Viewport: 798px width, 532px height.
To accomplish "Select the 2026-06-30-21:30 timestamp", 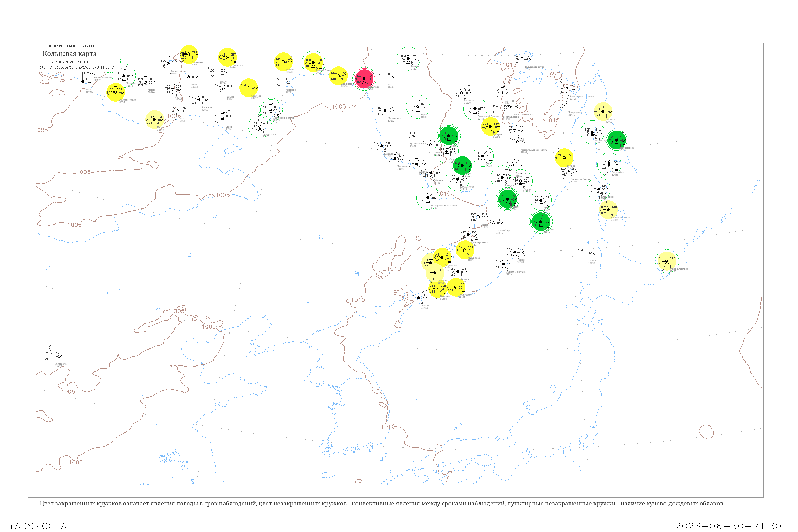I will click(x=728, y=526).
